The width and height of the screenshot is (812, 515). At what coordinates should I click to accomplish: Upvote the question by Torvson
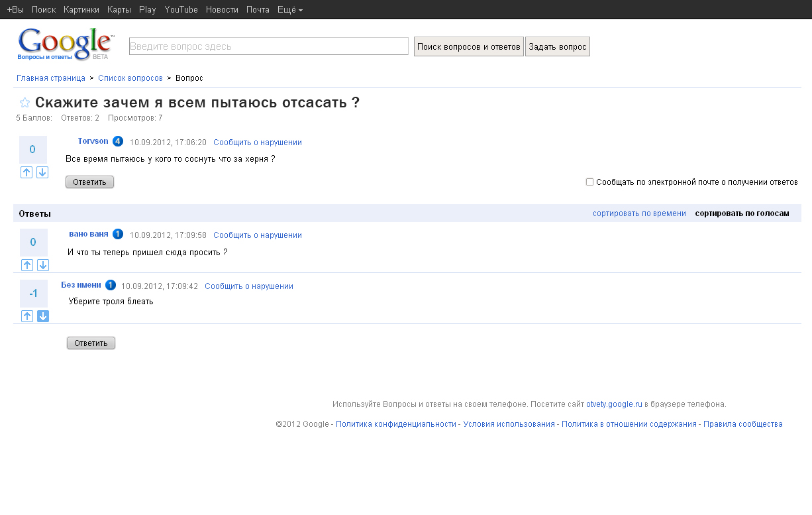point(26,172)
